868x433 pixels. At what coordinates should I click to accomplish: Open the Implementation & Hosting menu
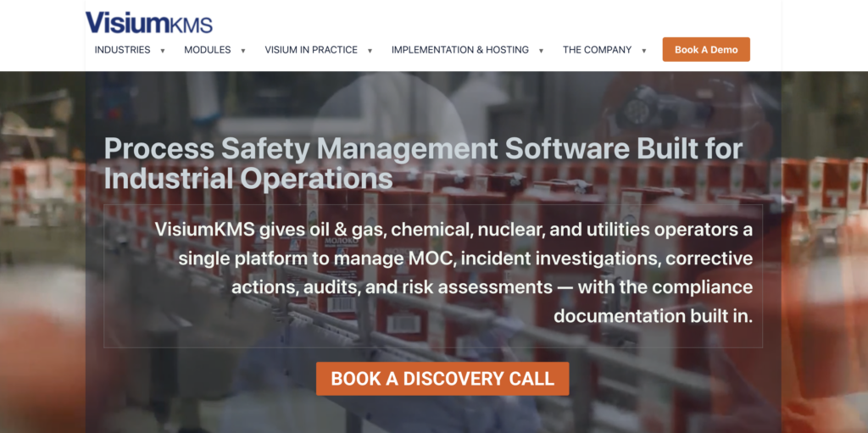(460, 50)
